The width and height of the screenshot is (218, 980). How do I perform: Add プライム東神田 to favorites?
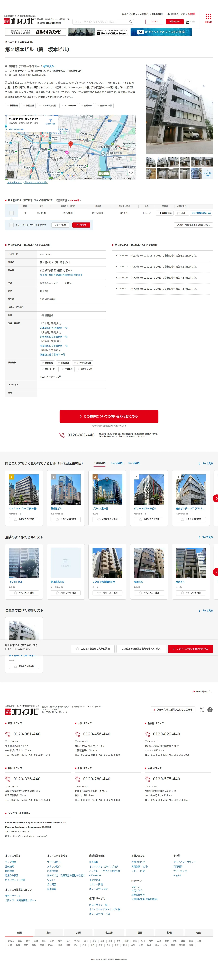tap(107, 519)
